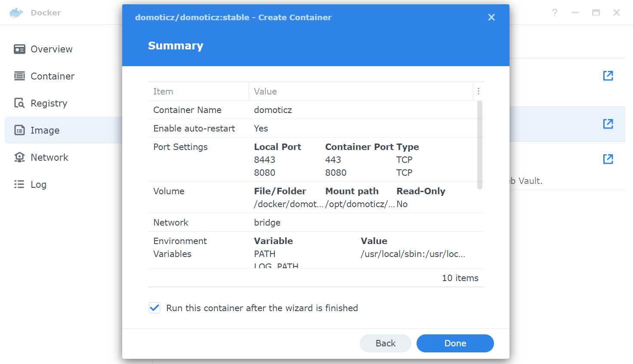This screenshot has height=364, width=633.
Task: Click the Network sidebar icon
Action: click(x=19, y=157)
